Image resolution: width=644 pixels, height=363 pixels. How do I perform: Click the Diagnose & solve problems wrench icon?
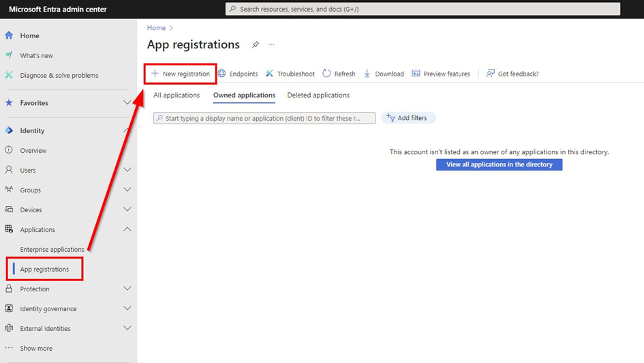[9, 75]
